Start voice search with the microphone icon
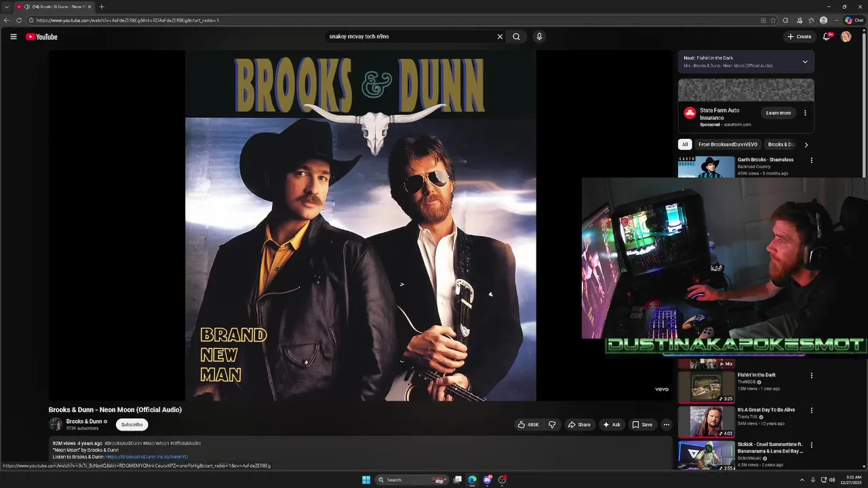 pos(539,37)
